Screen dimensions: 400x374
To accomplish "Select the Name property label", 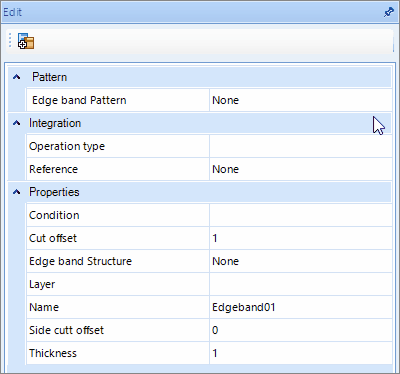I will (44, 307).
